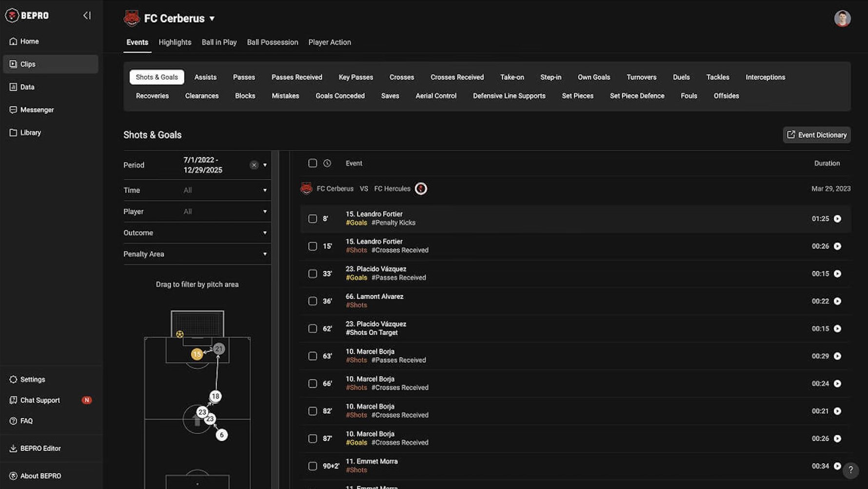Open the FC Cerberus team dropdown
This screenshot has width=868, height=489.
pyautogui.click(x=212, y=19)
